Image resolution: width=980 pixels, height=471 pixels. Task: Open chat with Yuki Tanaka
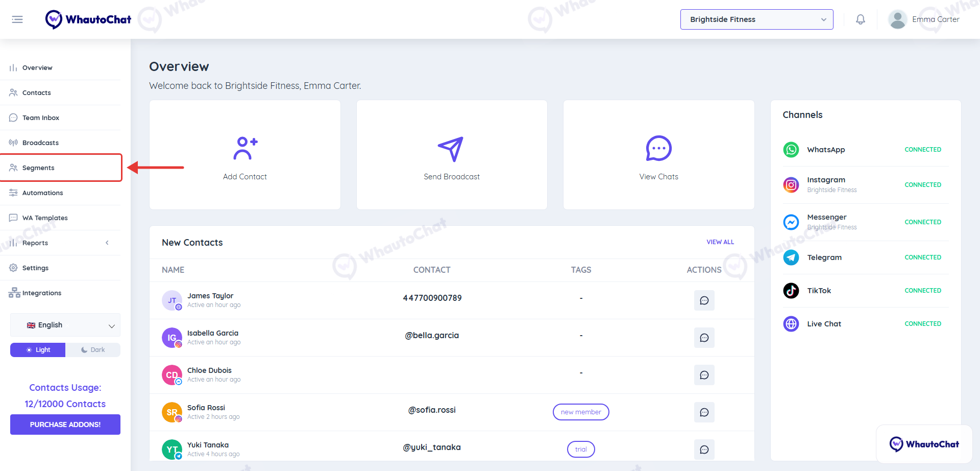[704, 450]
